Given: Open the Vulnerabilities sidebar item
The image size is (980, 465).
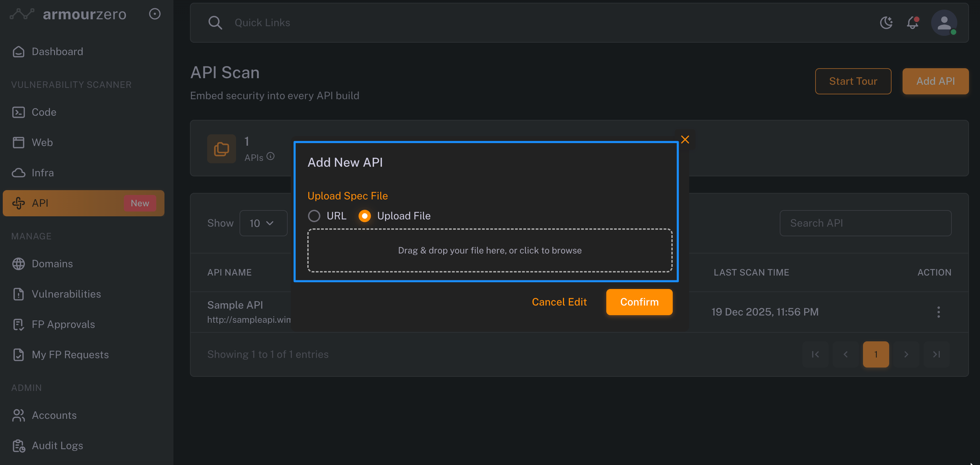Looking at the screenshot, I should 66,294.
